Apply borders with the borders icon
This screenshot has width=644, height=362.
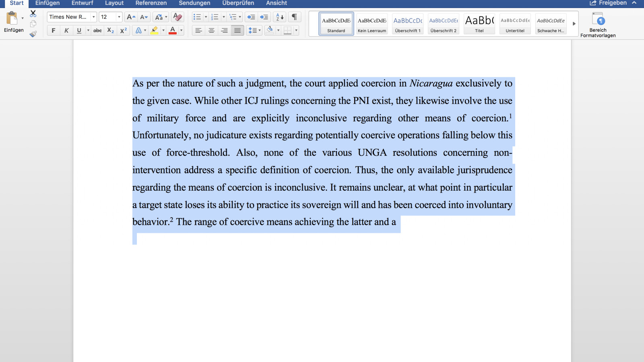click(287, 31)
